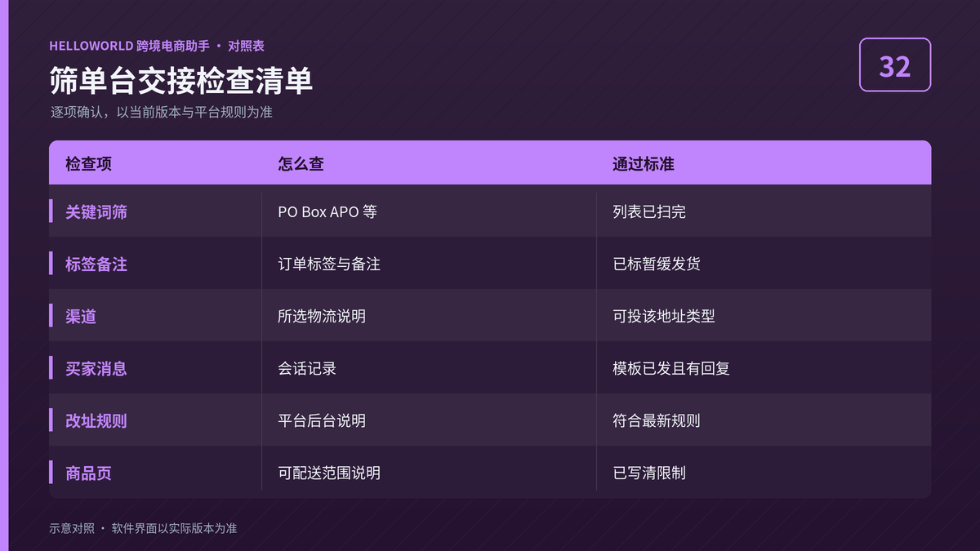Screen dimensions: 980x551
Task: Click the footer note 示意对照 · 软件界面以实际版本为准
Action: pos(143,528)
